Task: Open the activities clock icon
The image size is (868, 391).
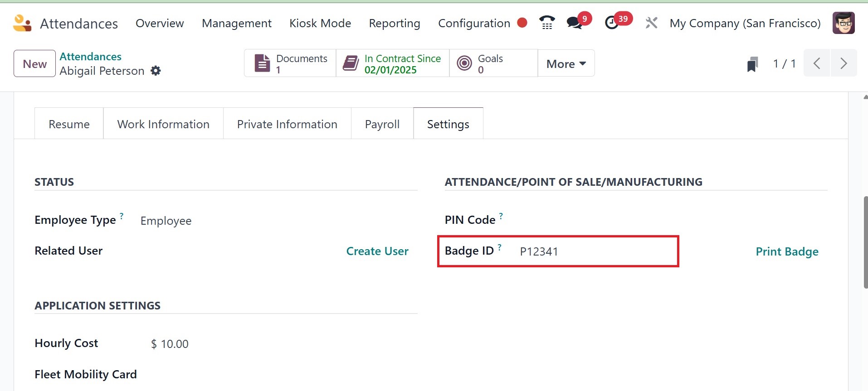Action: pyautogui.click(x=612, y=23)
